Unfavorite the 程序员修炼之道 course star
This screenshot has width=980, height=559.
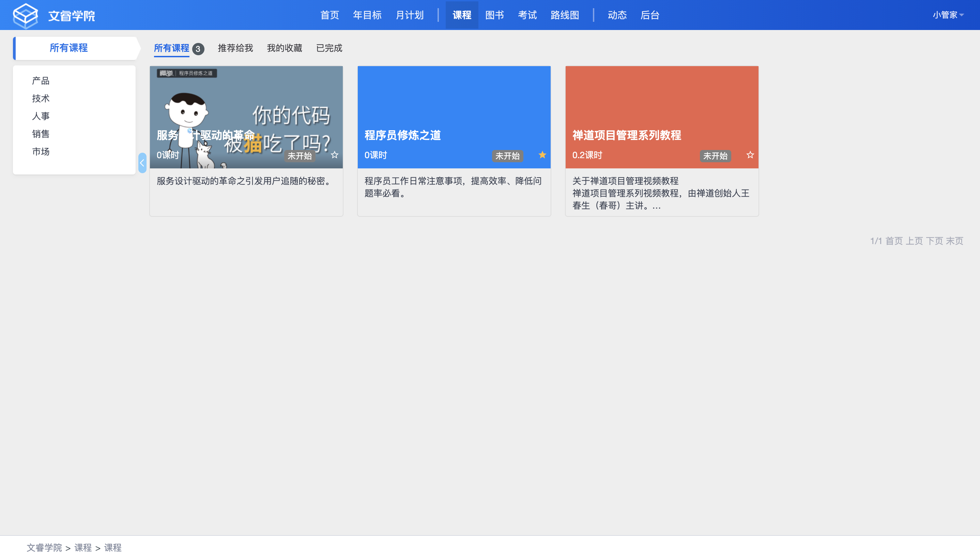542,155
